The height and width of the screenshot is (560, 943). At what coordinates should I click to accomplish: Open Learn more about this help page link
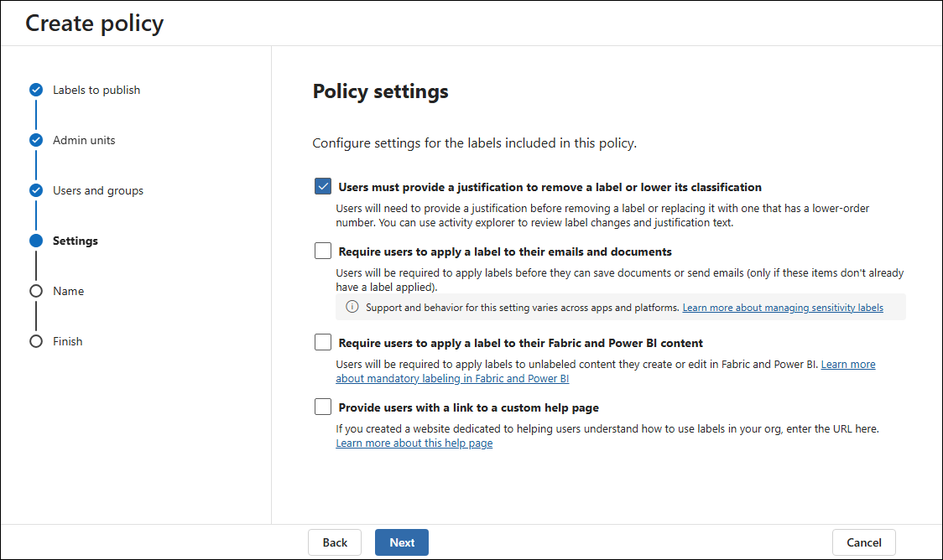tap(414, 443)
